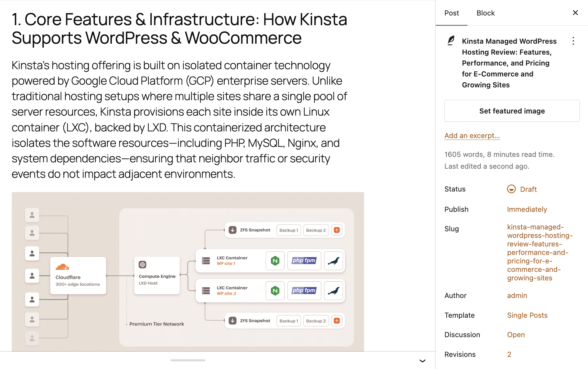Click the bottom drag handle bar
588x369 pixels.
tap(188, 360)
